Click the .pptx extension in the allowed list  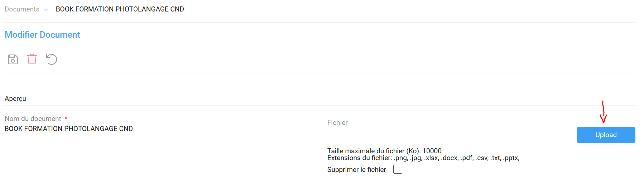pyautogui.click(x=511, y=158)
